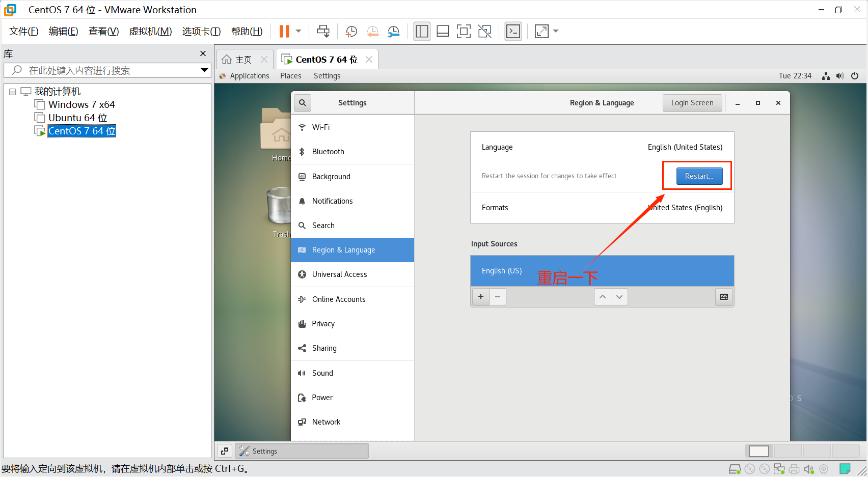This screenshot has width=868, height=477.
Task: Open Sharing settings
Action: pyautogui.click(x=352, y=348)
